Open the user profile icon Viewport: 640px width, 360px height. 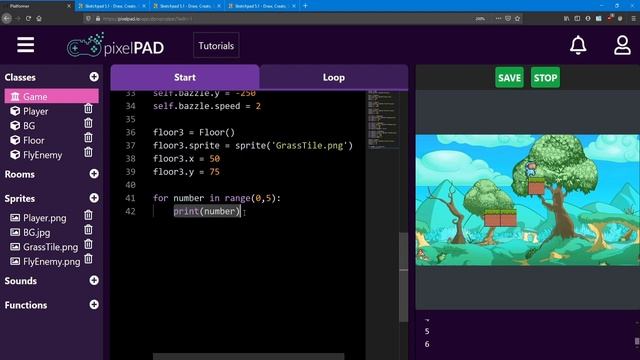622,45
